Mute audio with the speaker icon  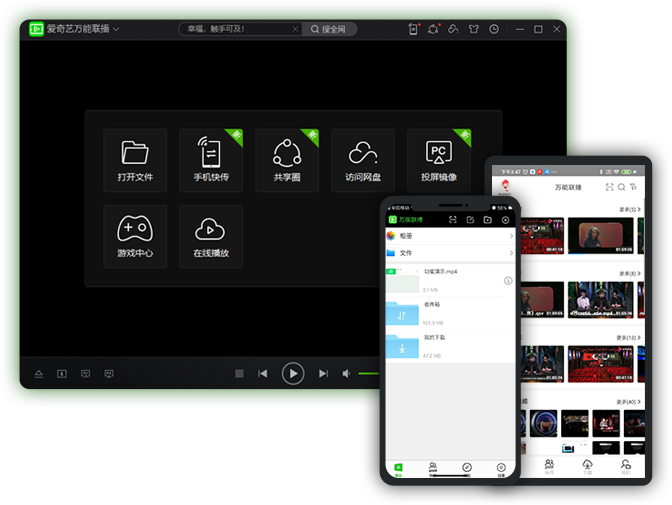(x=347, y=373)
